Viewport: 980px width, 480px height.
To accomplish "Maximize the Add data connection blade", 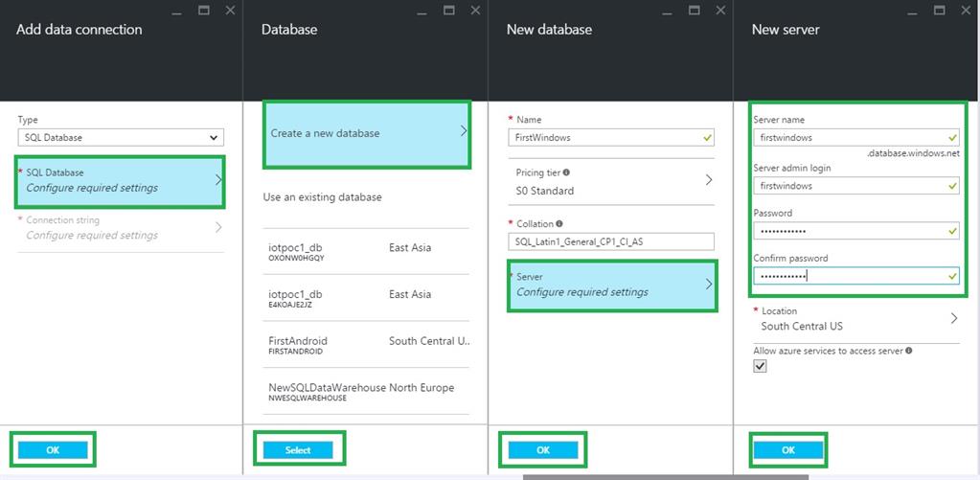I will pos(203,10).
